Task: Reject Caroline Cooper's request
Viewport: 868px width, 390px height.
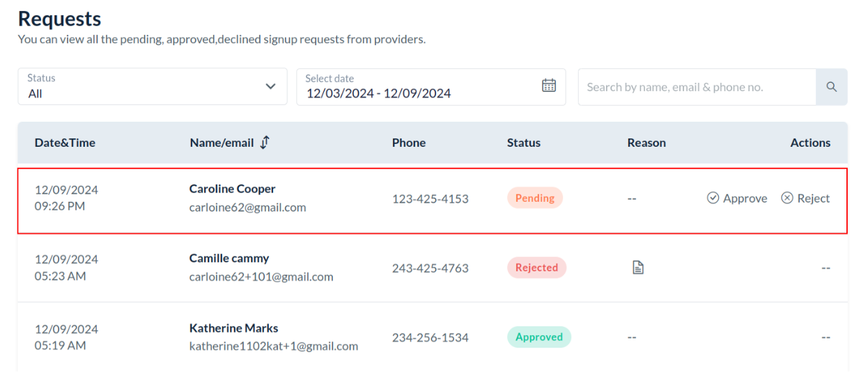Action: [806, 198]
